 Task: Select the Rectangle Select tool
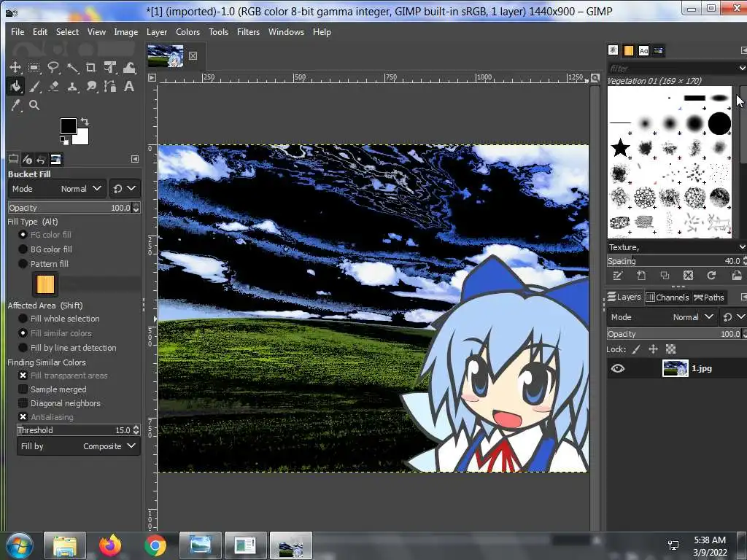(x=34, y=67)
